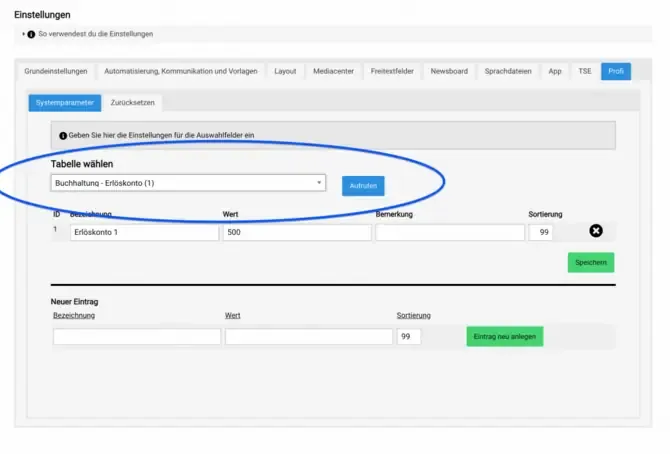Open Automatisierung, Kommunikation und Vorlagen tab
Image resolution: width=670 pixels, height=454 pixels.
(x=181, y=71)
